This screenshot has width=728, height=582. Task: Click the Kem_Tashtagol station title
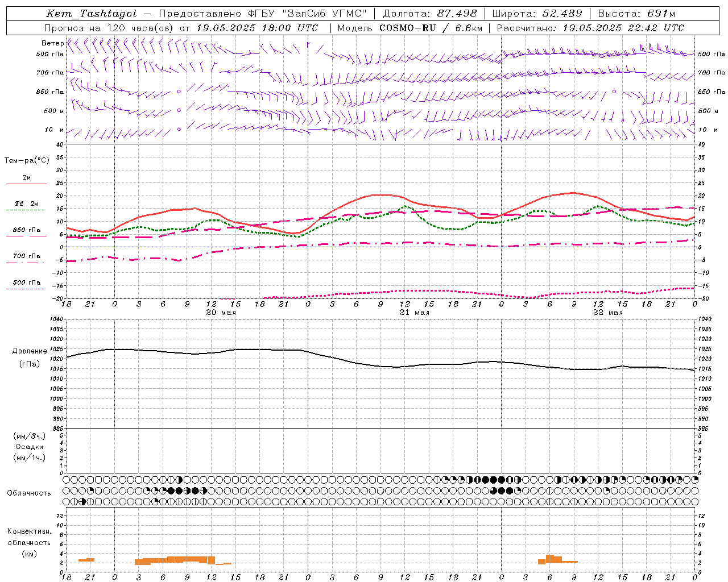pos(92,14)
